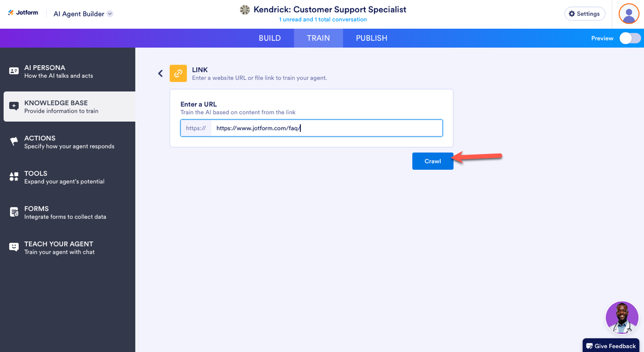The width and height of the screenshot is (644, 352).
Task: Click the unread conversations link
Action: click(x=323, y=20)
